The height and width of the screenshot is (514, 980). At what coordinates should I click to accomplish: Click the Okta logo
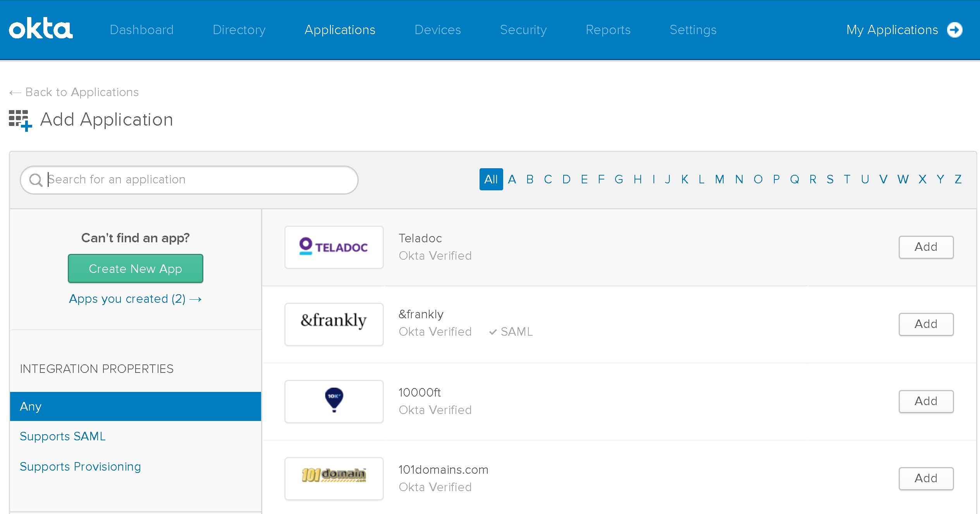(x=41, y=28)
